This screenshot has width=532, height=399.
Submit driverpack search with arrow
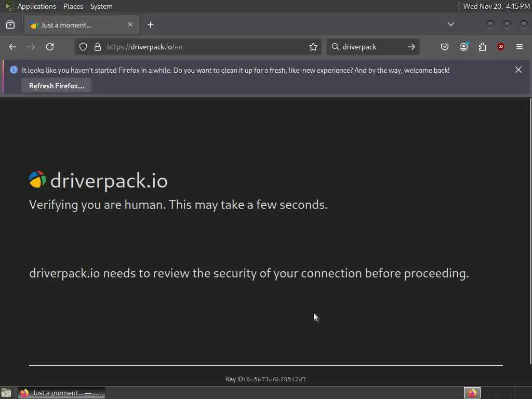click(x=411, y=47)
